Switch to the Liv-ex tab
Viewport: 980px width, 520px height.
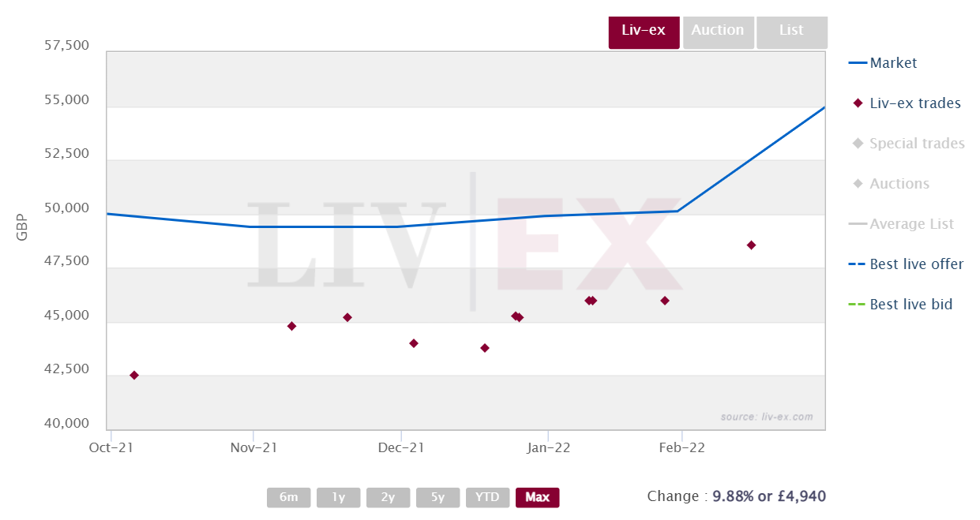point(644,32)
